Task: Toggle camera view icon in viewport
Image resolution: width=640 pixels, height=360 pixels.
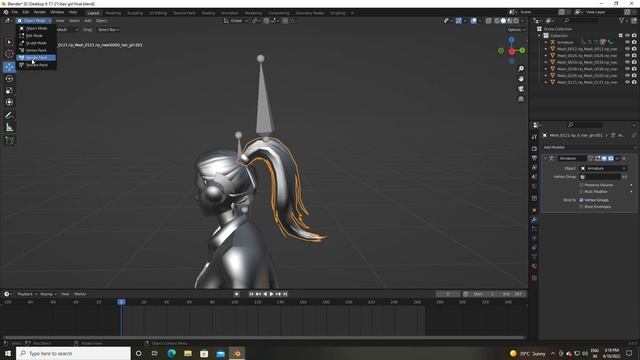Action: 521,89
